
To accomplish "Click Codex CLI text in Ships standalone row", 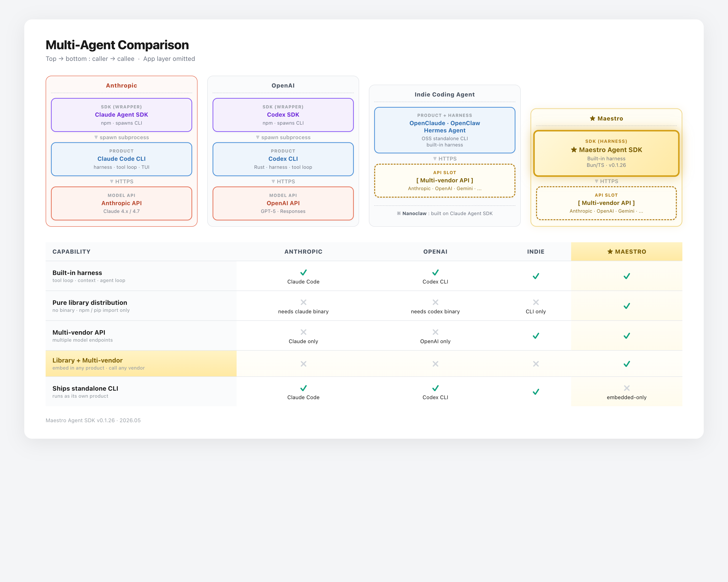I will coord(436,397).
